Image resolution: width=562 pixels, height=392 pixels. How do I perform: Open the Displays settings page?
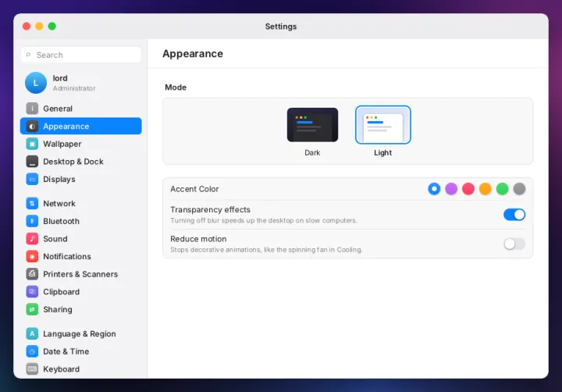(81, 179)
